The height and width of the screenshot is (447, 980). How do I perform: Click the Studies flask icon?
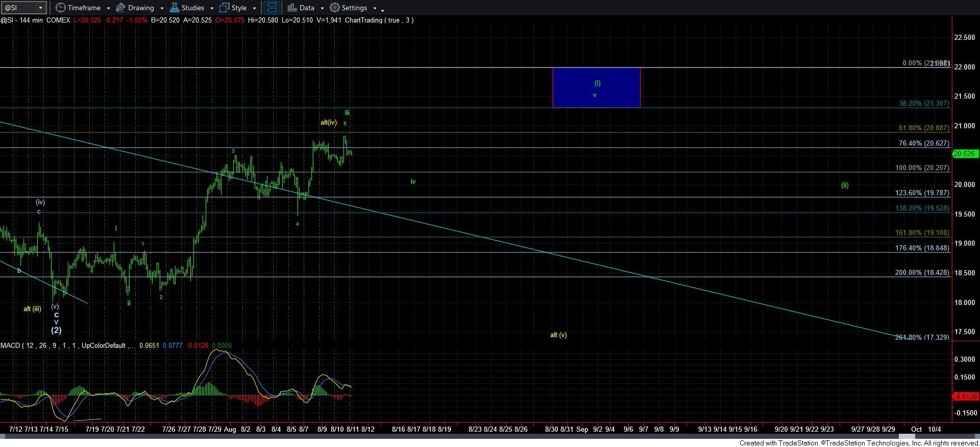(x=175, y=8)
